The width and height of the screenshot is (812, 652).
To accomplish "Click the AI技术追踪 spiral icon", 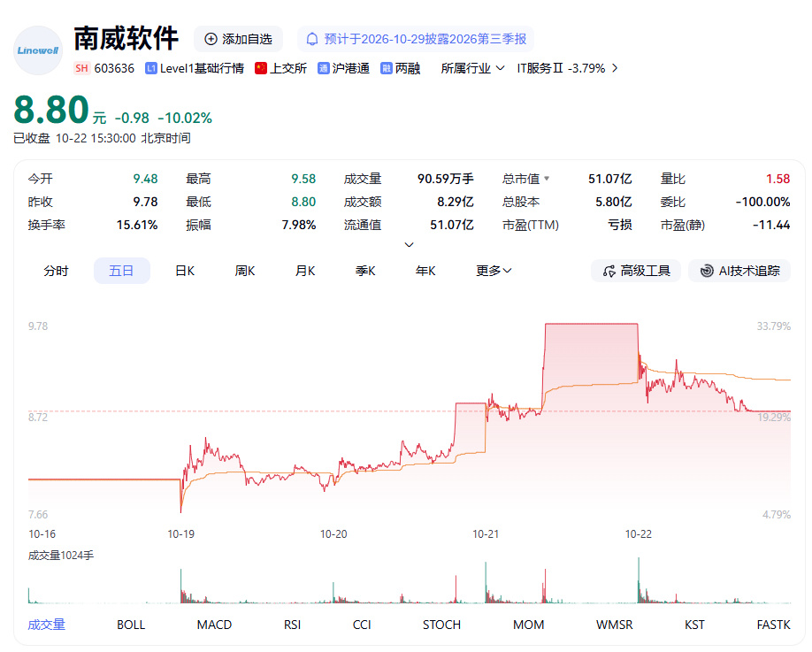I will click(x=707, y=271).
